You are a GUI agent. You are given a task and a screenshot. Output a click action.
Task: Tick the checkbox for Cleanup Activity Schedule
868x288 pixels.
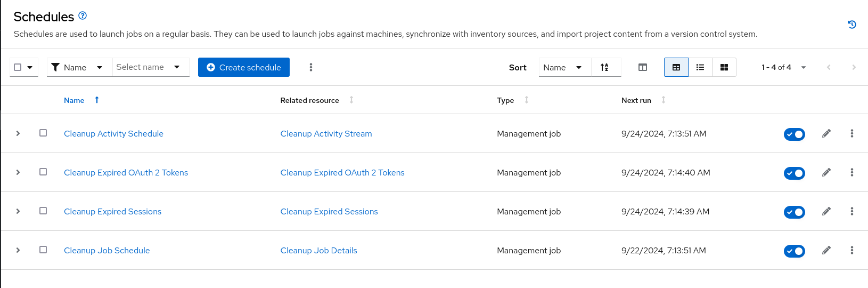tap(43, 133)
